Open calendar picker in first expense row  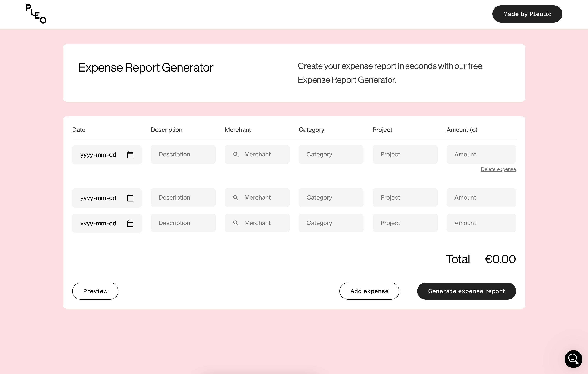130,155
